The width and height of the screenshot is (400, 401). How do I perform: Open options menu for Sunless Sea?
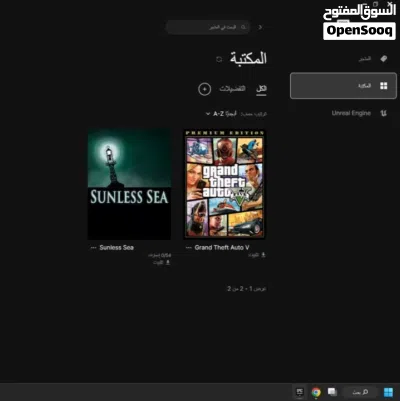click(93, 248)
